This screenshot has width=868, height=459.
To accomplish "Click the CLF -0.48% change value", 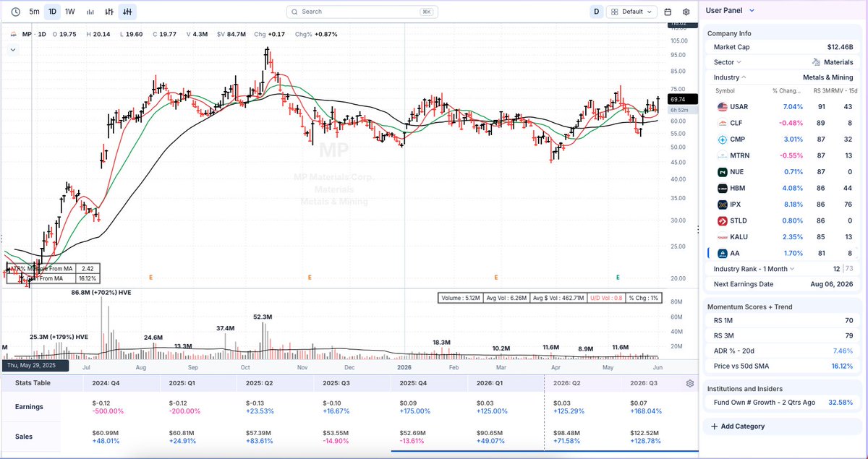I will pyautogui.click(x=790, y=123).
